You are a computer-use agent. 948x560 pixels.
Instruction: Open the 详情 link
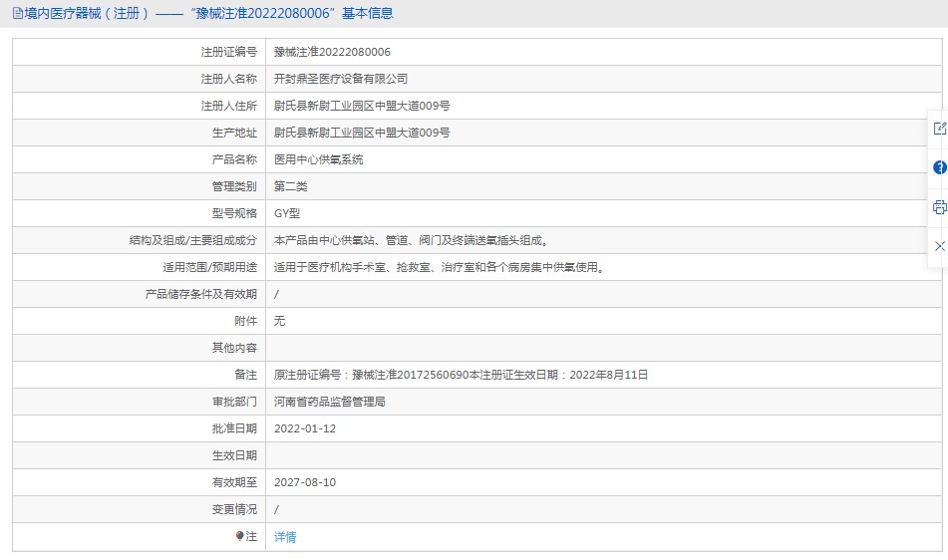(x=285, y=537)
